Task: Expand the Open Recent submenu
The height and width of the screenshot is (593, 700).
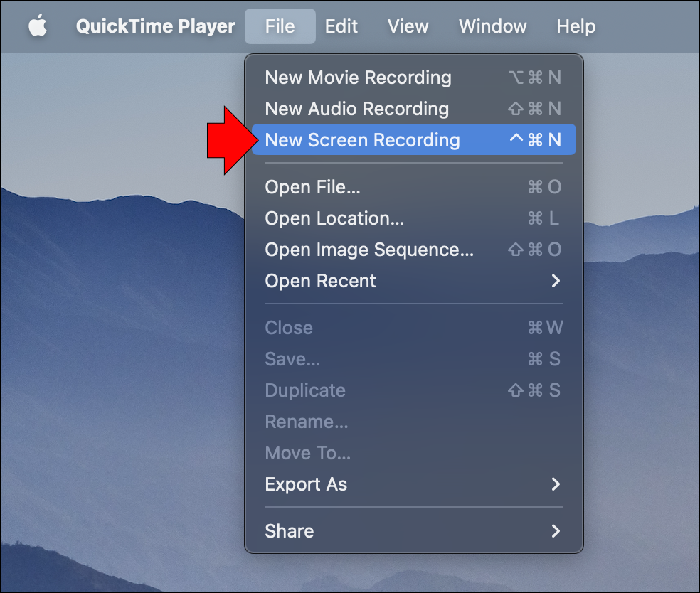Action: pyautogui.click(x=320, y=281)
